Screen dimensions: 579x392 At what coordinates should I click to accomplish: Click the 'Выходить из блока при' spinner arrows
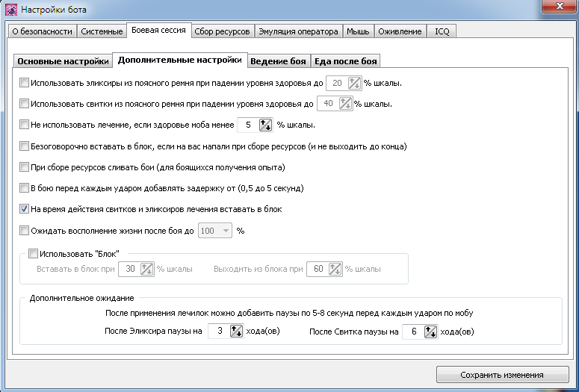335,269
